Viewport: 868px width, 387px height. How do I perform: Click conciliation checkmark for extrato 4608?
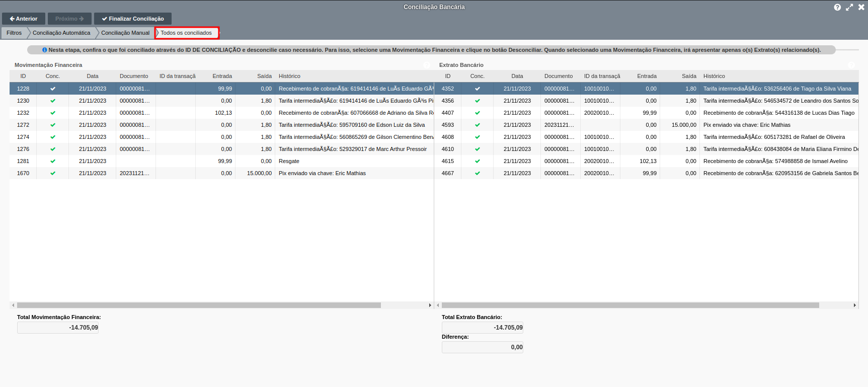(x=478, y=137)
